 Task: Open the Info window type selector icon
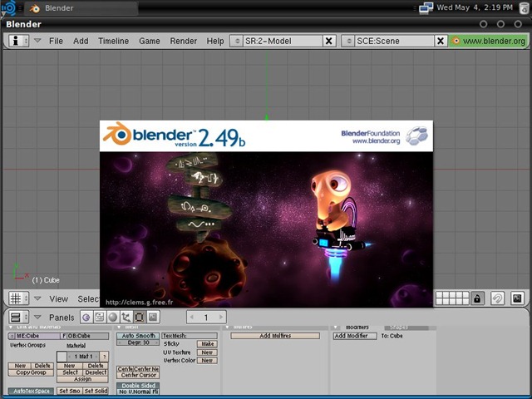(18, 41)
